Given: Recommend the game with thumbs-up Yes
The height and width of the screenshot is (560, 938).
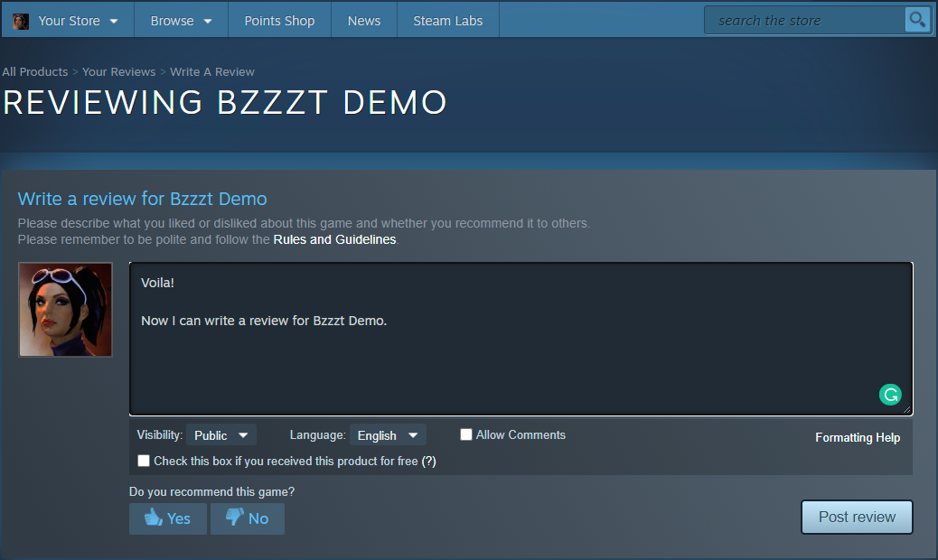Looking at the screenshot, I should point(167,518).
